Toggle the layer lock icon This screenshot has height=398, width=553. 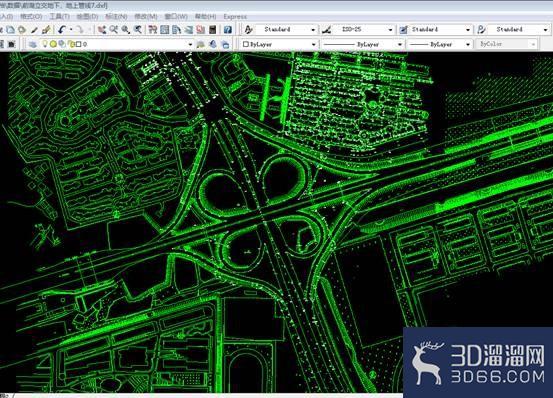pyautogui.click(x=71, y=44)
